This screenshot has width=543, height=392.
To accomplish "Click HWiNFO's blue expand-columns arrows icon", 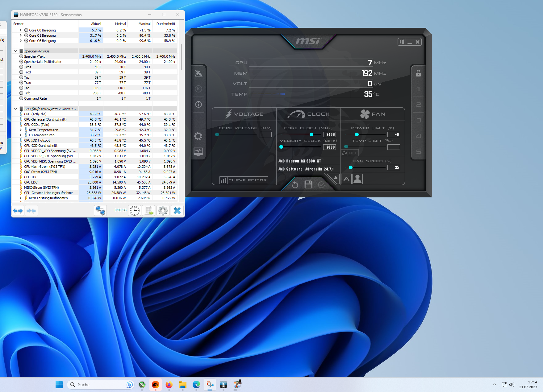I will coord(18,211).
